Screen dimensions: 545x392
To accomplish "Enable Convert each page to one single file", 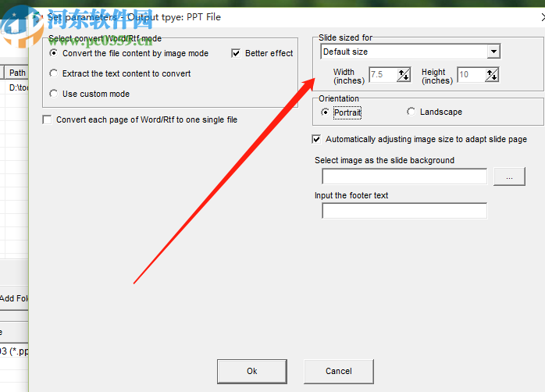I will coord(47,119).
